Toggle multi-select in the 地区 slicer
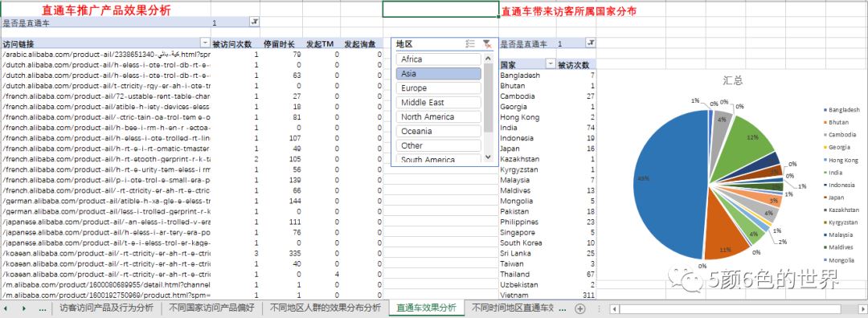Image resolution: width=868 pixels, height=318 pixels. coord(470,43)
